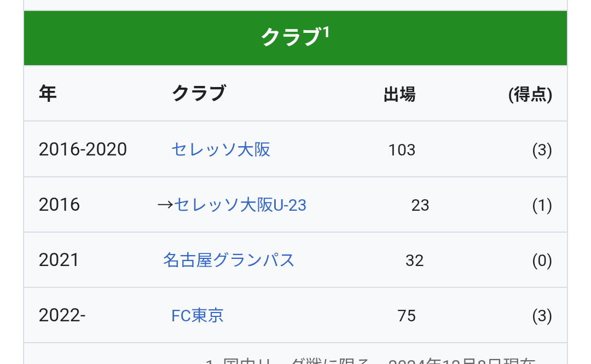
Task: Click the (3) goals for セレッソ大阪
Action: pyautogui.click(x=542, y=150)
